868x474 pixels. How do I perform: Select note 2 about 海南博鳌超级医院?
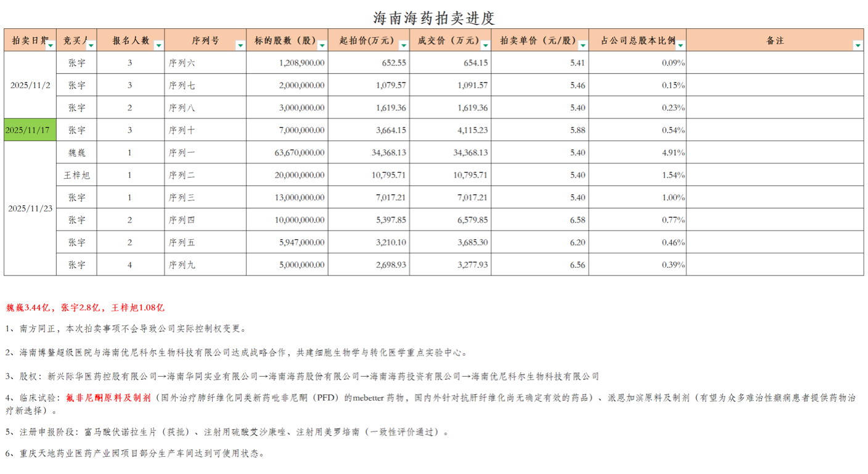(237, 353)
